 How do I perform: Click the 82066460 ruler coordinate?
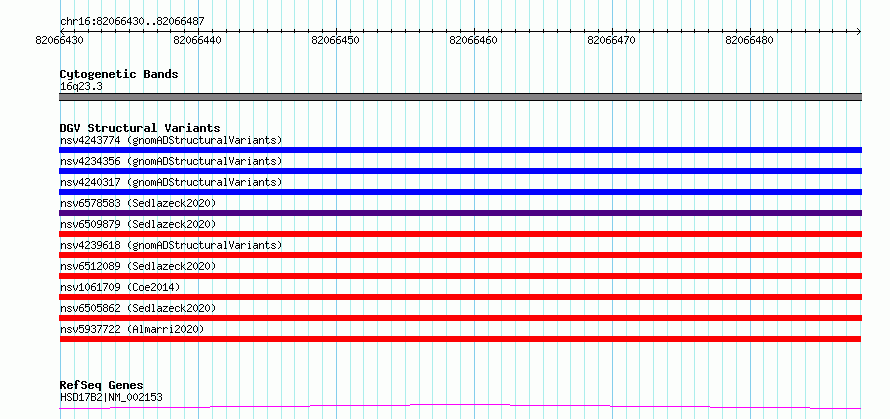pos(474,40)
